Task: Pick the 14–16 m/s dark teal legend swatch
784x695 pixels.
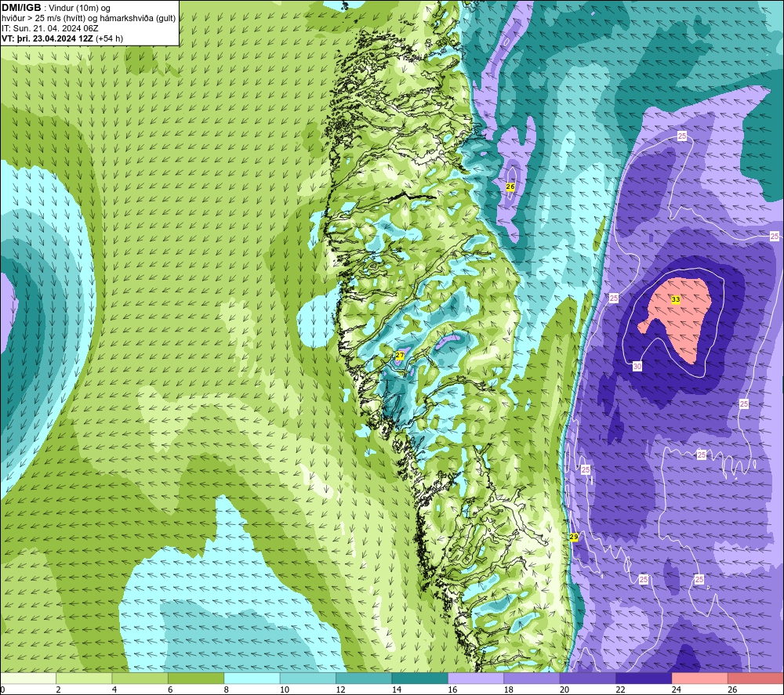Action: (x=420, y=678)
